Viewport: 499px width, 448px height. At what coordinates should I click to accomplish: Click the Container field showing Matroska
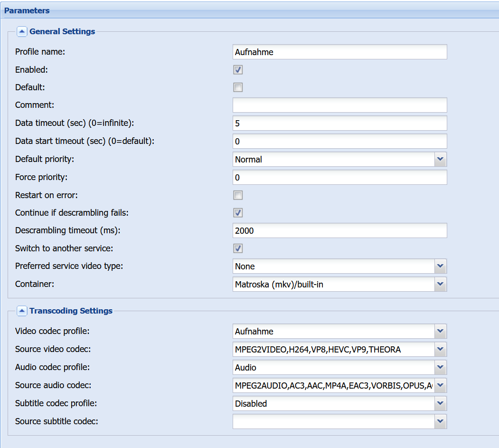(x=334, y=284)
